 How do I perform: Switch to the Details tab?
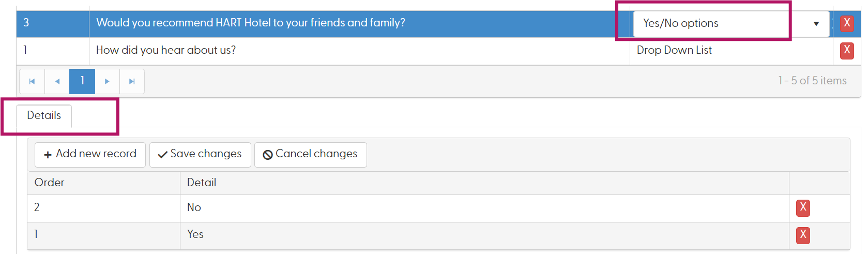44,115
